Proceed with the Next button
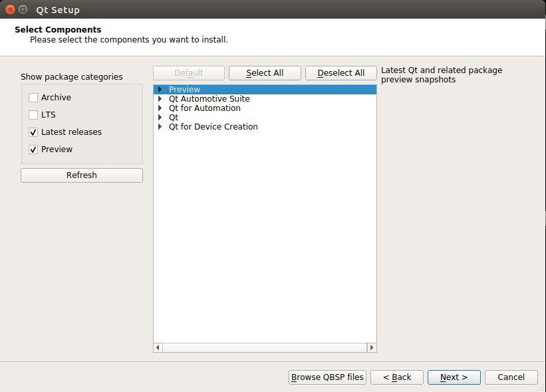 point(454,377)
